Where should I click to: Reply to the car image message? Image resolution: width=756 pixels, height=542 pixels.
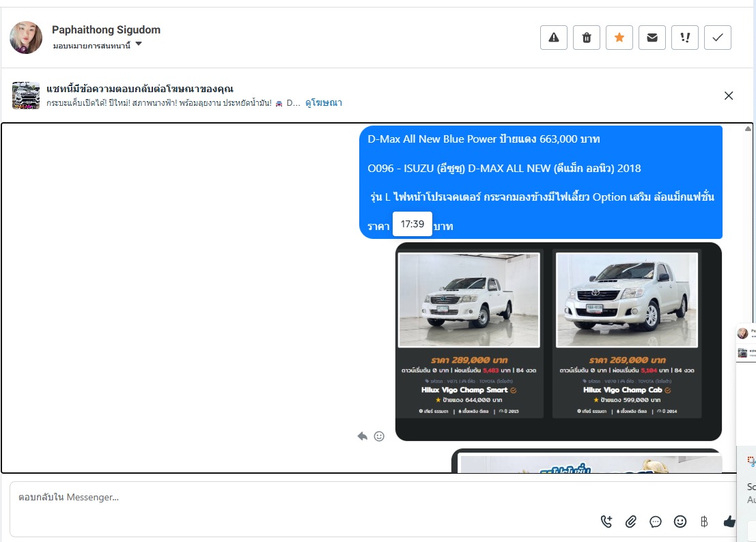click(x=363, y=436)
